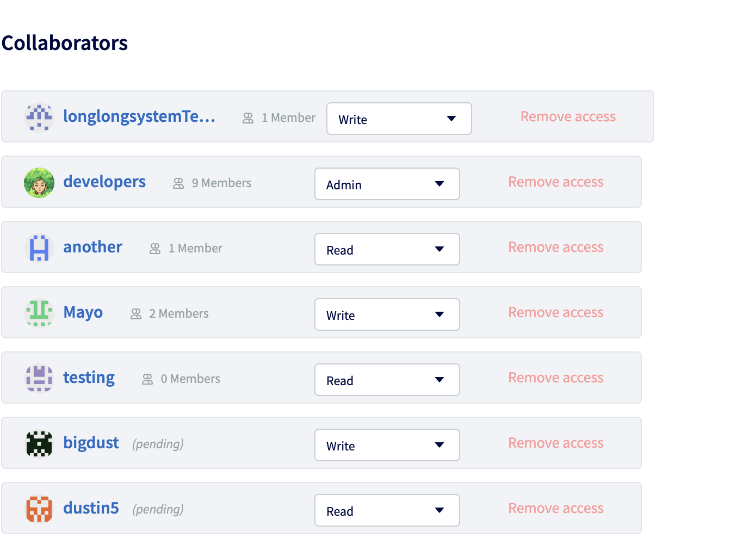Remove access for the Mayo team
This screenshot has width=756, height=544.
pos(556,312)
